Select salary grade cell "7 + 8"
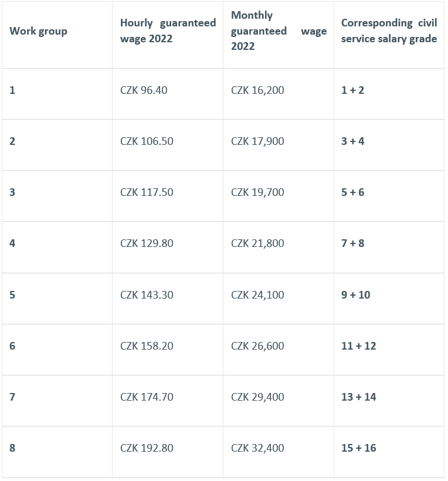The width and height of the screenshot is (448, 481). [x=352, y=243]
